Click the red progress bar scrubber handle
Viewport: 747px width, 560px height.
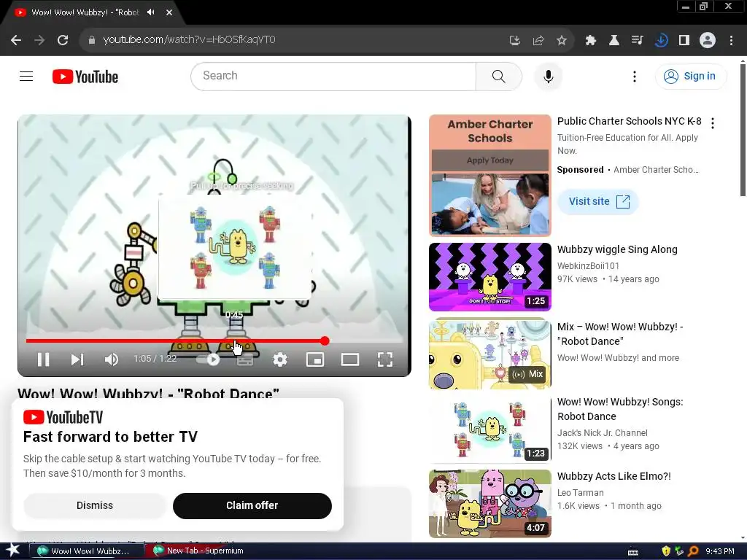[325, 341]
